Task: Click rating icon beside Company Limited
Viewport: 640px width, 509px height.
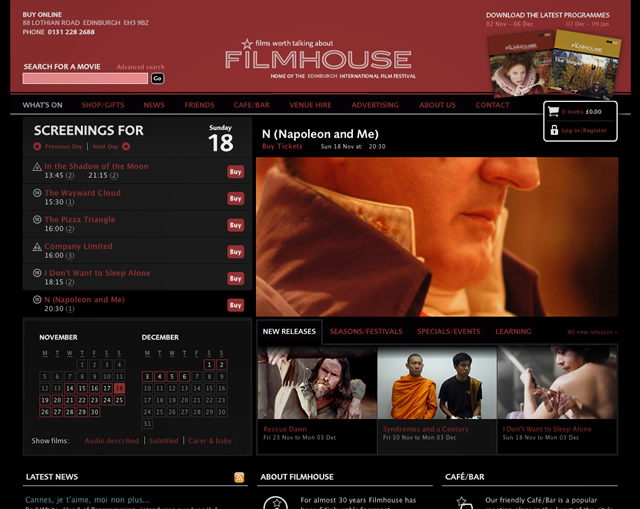Action: coord(37,247)
